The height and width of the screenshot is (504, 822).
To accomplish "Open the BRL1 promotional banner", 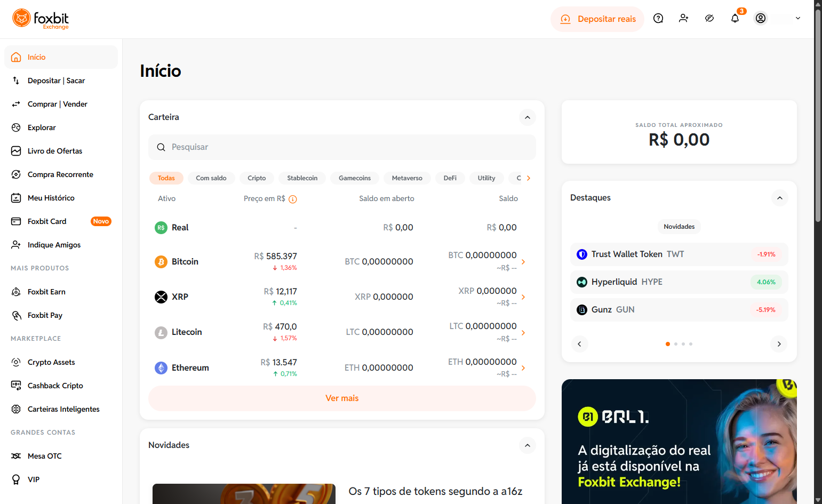I will click(x=679, y=442).
